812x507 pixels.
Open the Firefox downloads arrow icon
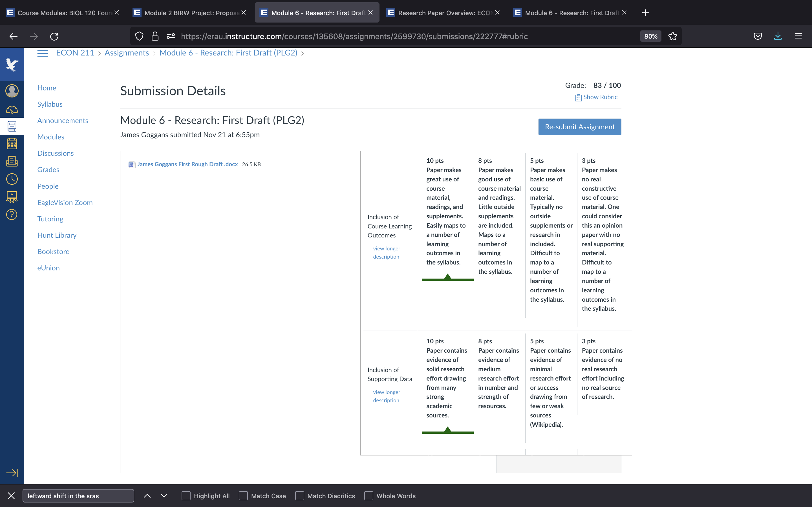[778, 36]
